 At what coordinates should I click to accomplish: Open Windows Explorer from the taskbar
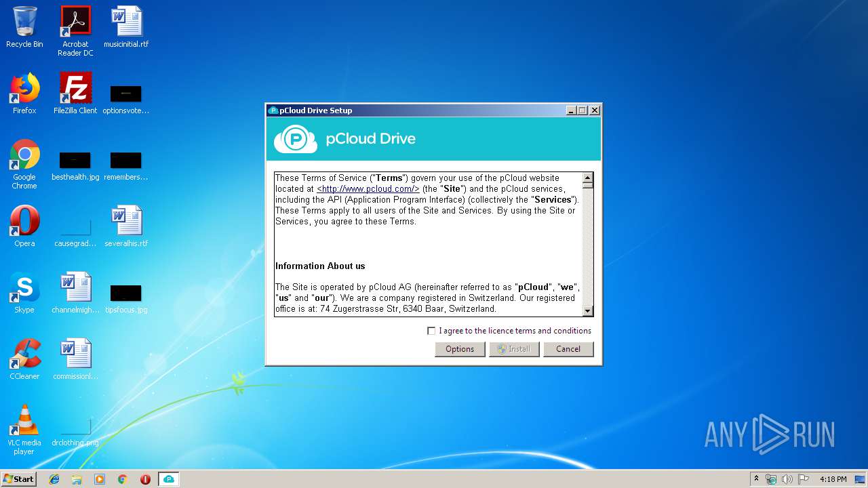[77, 479]
